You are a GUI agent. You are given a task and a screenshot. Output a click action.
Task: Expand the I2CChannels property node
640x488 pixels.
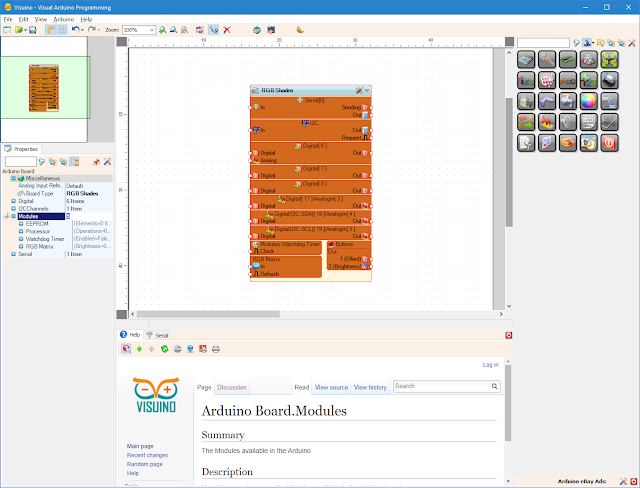(13, 209)
